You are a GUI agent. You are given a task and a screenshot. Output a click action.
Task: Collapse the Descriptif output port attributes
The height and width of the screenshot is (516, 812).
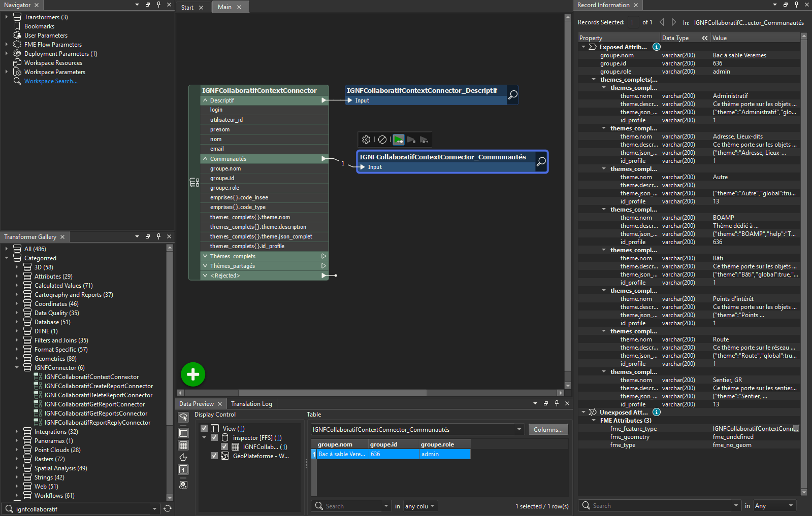pyautogui.click(x=205, y=100)
